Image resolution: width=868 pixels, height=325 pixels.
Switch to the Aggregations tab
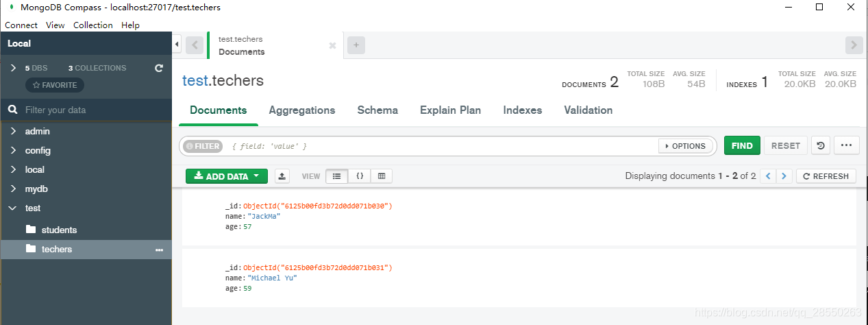tap(302, 110)
